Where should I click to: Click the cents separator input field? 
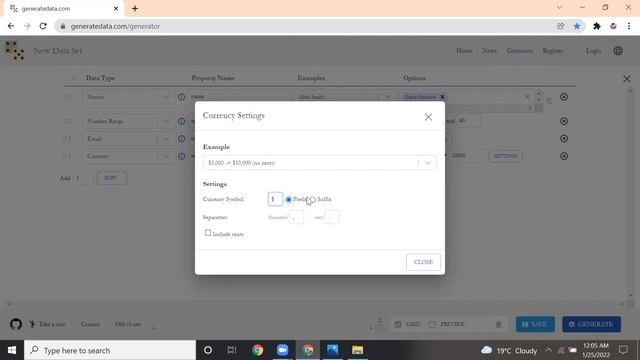coord(332,217)
